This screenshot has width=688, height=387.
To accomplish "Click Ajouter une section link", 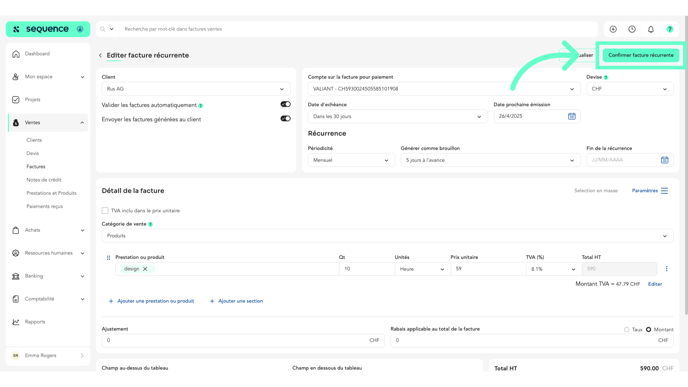I will pyautogui.click(x=236, y=301).
